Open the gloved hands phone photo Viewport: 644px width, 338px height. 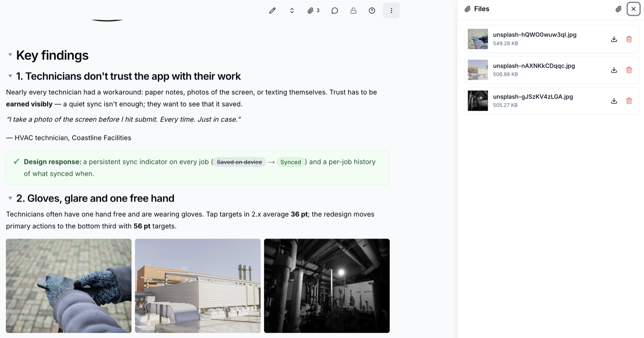69,286
